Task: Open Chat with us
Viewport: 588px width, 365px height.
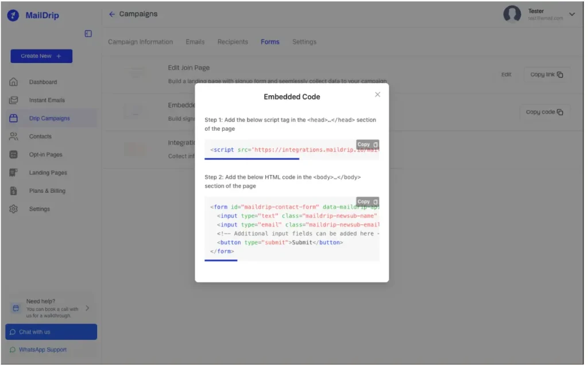Action: 51,332
